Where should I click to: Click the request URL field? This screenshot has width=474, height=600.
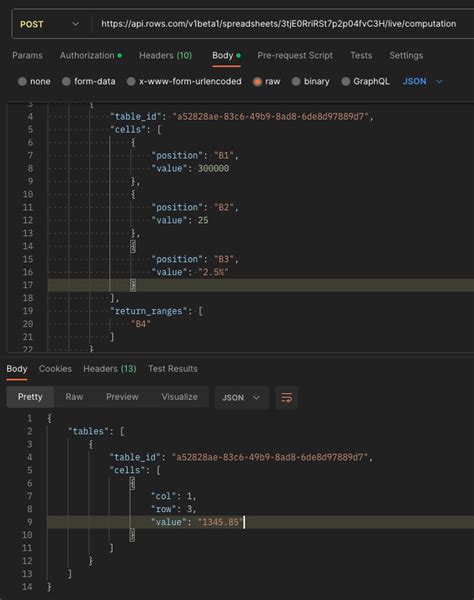[x=279, y=24]
